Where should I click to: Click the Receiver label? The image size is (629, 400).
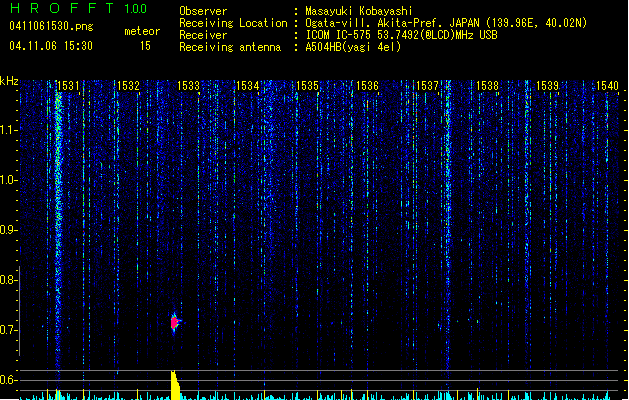203,35
